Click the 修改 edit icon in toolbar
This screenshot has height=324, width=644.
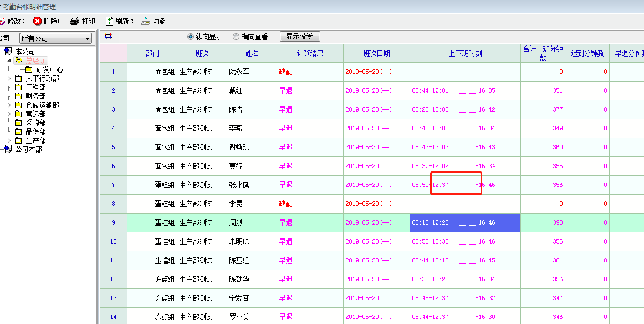(x=2, y=21)
